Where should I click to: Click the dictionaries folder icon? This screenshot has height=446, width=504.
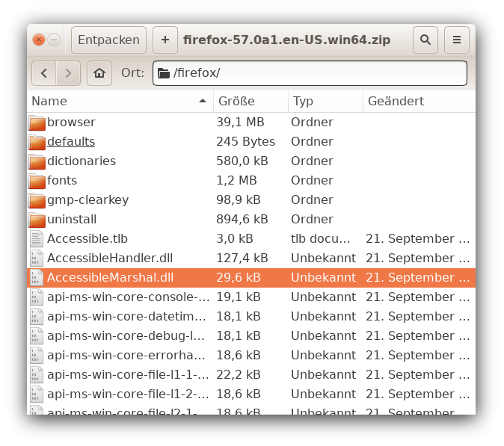[x=37, y=161]
